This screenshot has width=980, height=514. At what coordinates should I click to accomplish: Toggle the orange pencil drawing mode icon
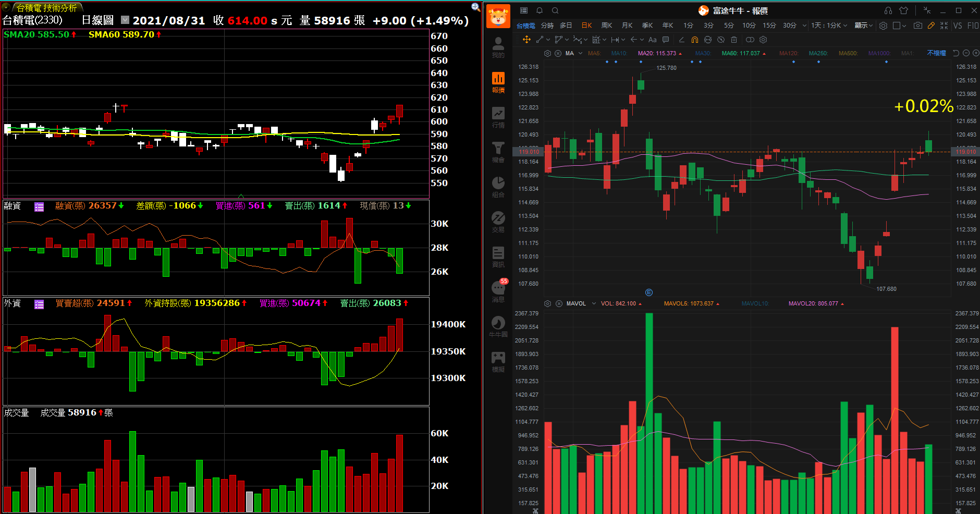coord(931,25)
